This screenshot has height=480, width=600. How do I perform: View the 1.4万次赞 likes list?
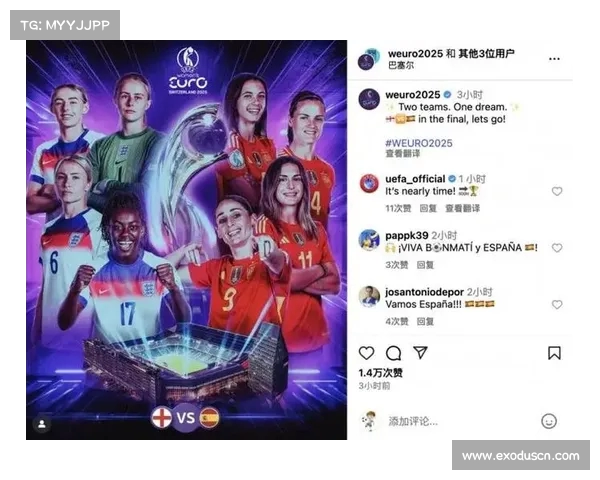click(380, 373)
